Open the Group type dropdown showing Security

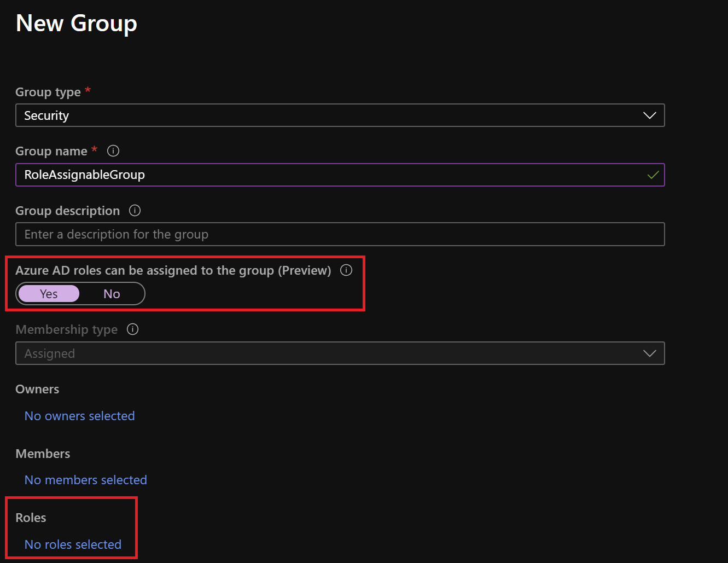click(340, 115)
